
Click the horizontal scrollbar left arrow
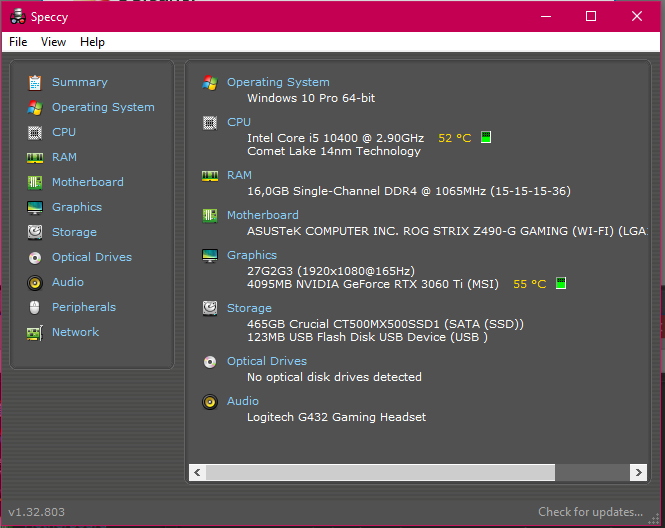click(197, 472)
